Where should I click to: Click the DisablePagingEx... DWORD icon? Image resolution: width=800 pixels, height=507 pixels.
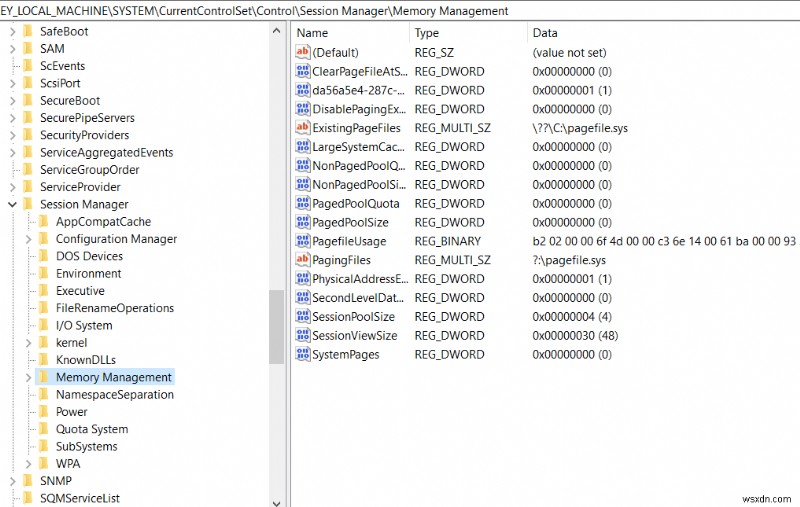(303, 109)
